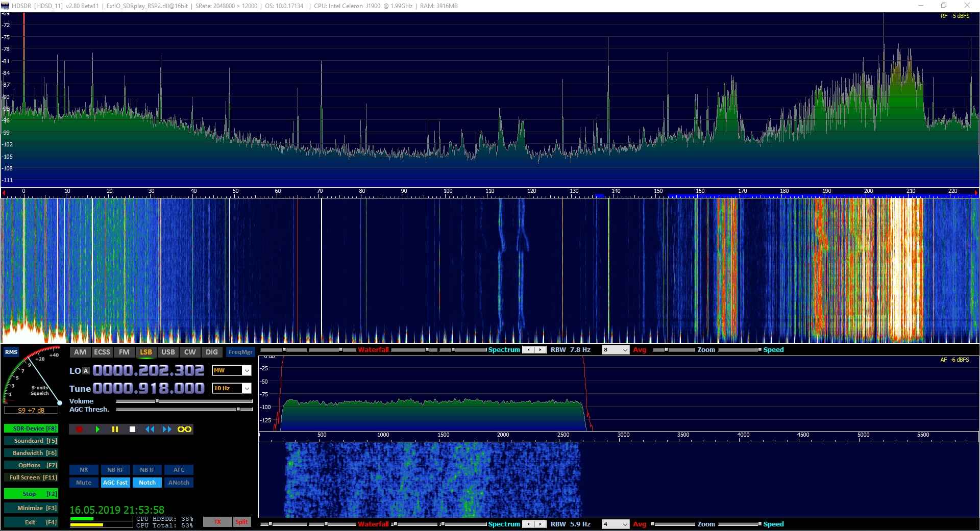Select CW demodulation mode
The width and height of the screenshot is (980, 531).
pyautogui.click(x=190, y=352)
